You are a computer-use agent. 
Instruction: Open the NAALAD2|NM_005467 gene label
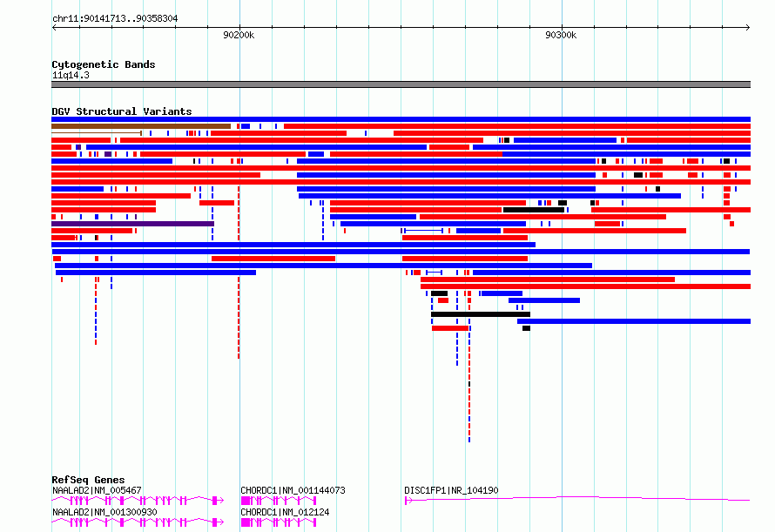97,490
